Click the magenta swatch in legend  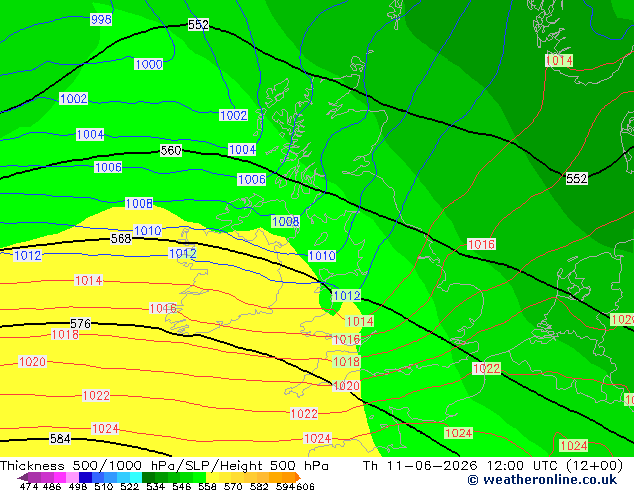[x=60, y=477]
